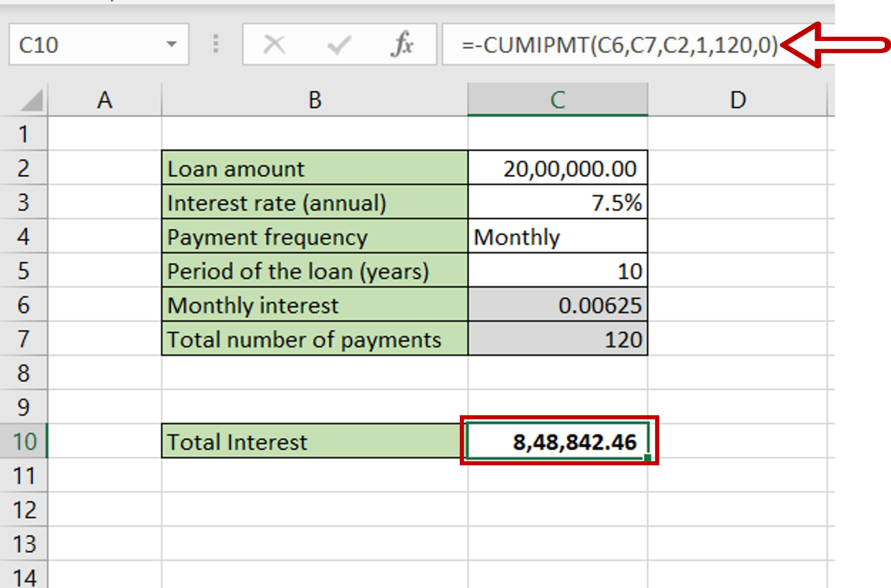Click the Name Box dropdown for C10
Image resolution: width=891 pixels, height=588 pixels.
click(x=177, y=45)
